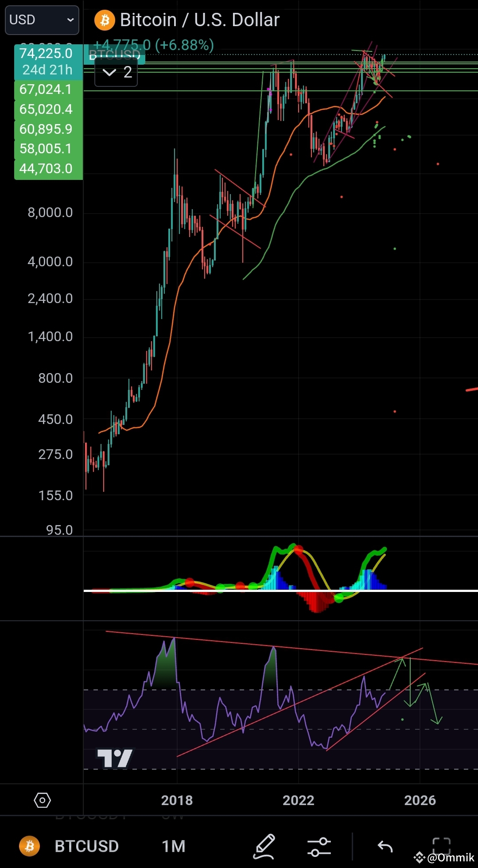Click the 2018 time axis label
Screen dimensions: 478x868
coord(177,800)
